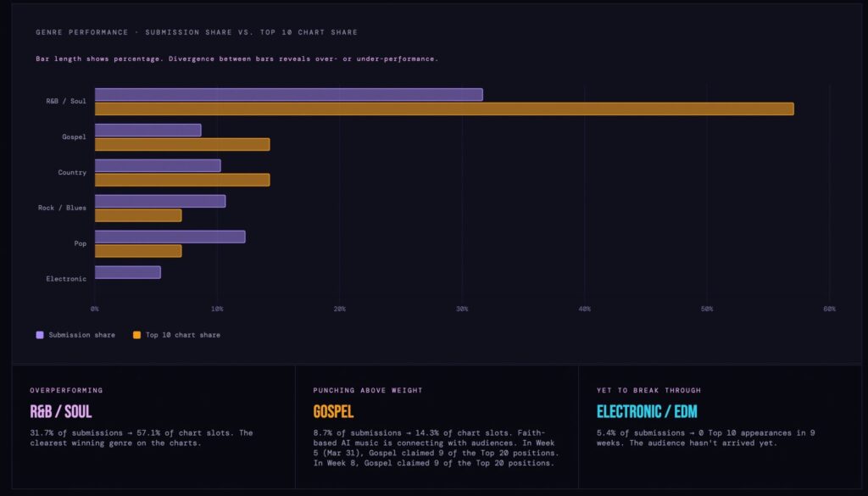Click the 60% axis label
Image resolution: width=868 pixels, height=496 pixels.
(828, 309)
